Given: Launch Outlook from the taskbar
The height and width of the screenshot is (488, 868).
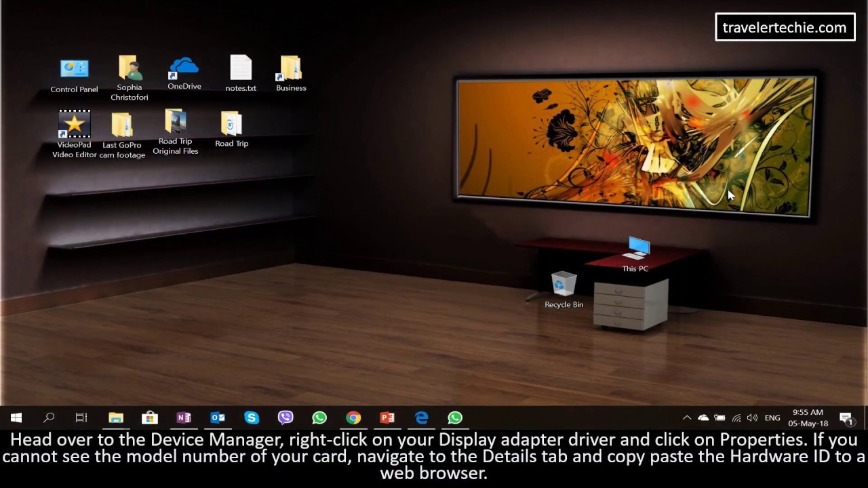Looking at the screenshot, I should click(218, 418).
